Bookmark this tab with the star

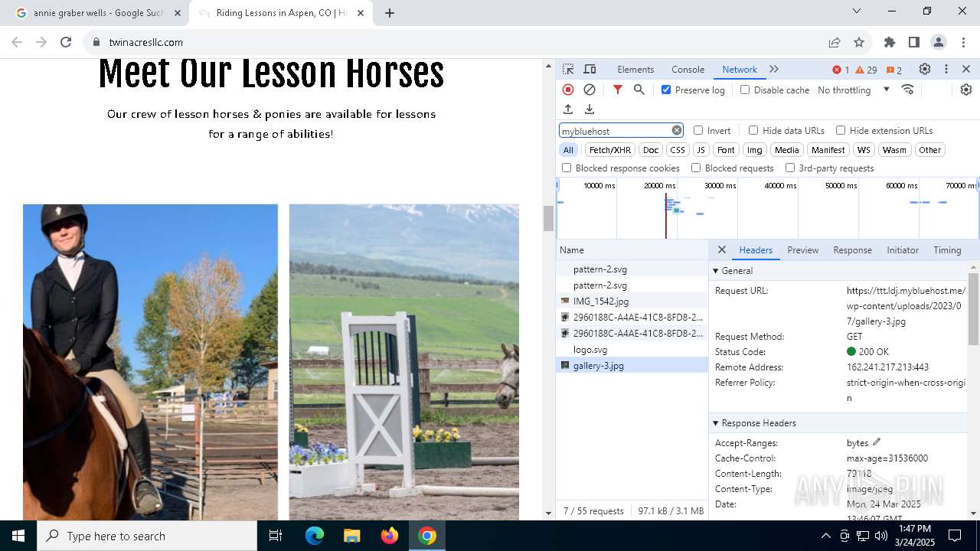click(859, 42)
